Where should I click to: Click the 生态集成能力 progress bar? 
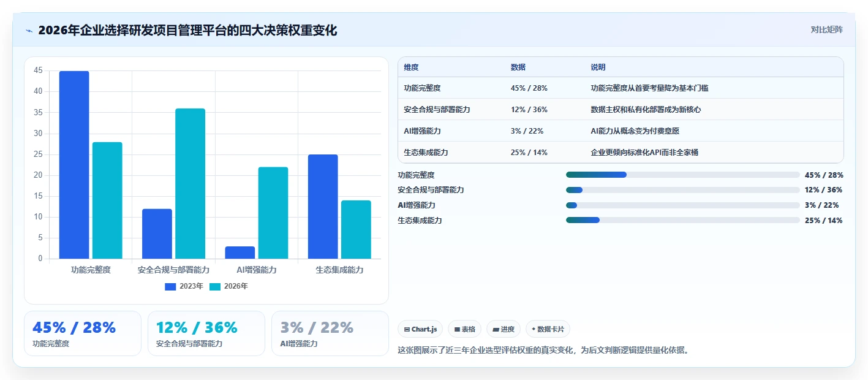683,220
